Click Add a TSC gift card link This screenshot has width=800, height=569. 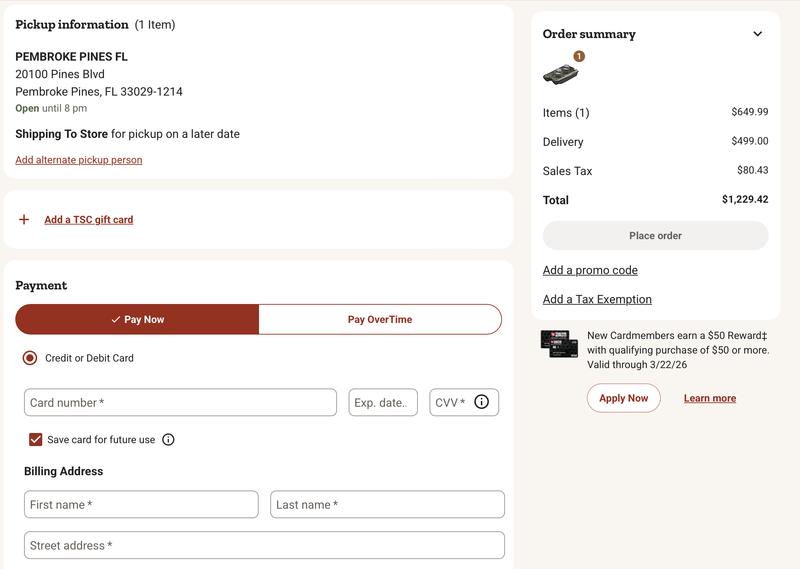[88, 220]
